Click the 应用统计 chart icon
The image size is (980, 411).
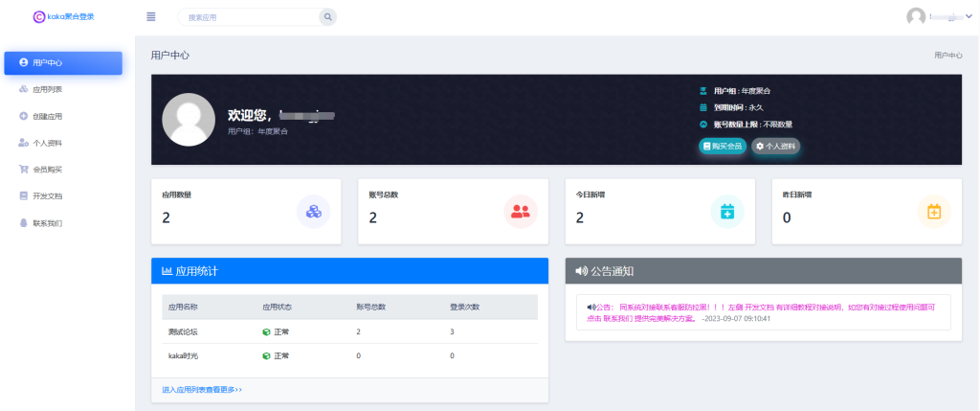[167, 271]
